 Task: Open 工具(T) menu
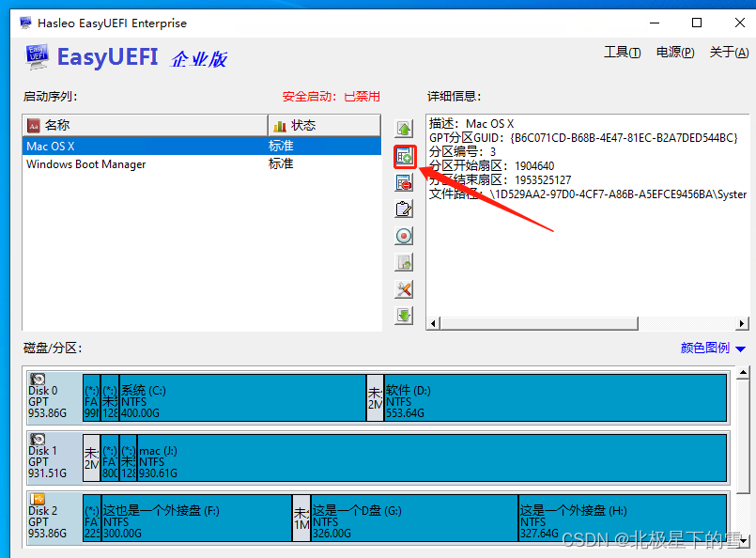(622, 52)
